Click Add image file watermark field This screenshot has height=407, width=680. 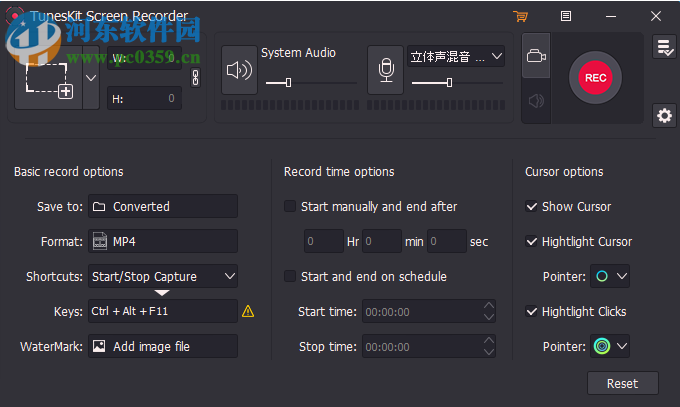(x=163, y=346)
